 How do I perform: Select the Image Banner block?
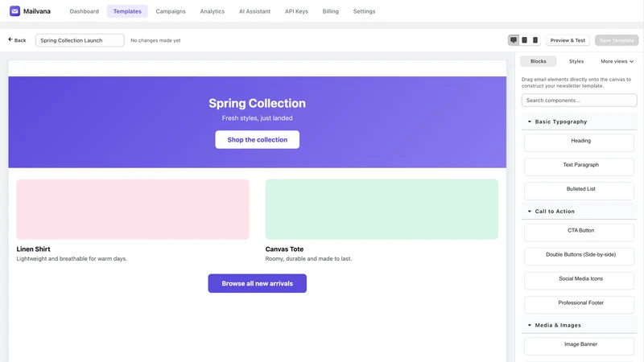(579, 347)
